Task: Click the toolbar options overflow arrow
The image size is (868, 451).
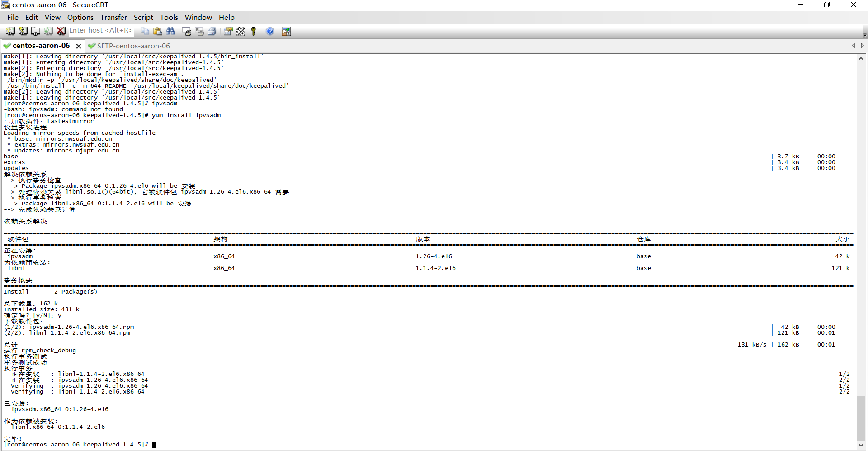Action: 865,34
